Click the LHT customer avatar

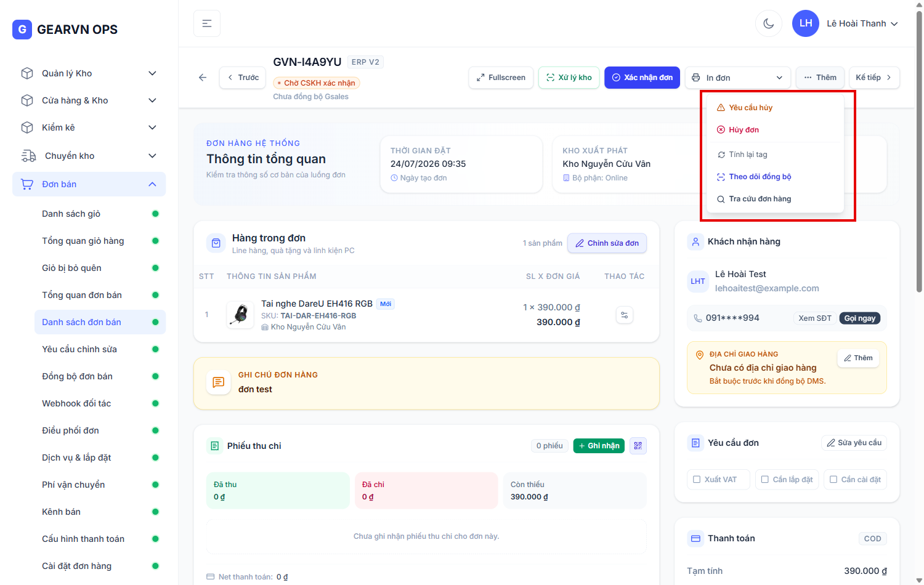pyautogui.click(x=698, y=281)
